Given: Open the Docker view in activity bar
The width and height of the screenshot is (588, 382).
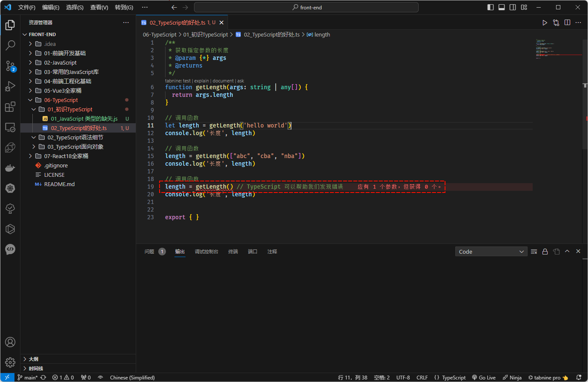Looking at the screenshot, I should [10, 168].
